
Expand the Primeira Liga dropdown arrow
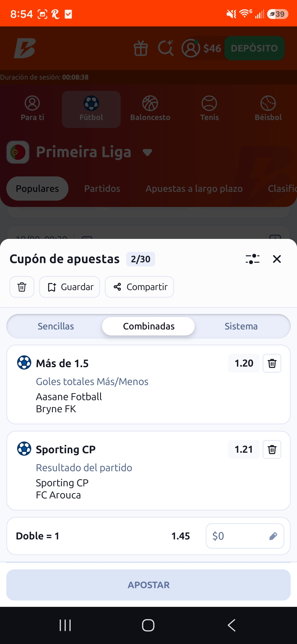coord(147,152)
